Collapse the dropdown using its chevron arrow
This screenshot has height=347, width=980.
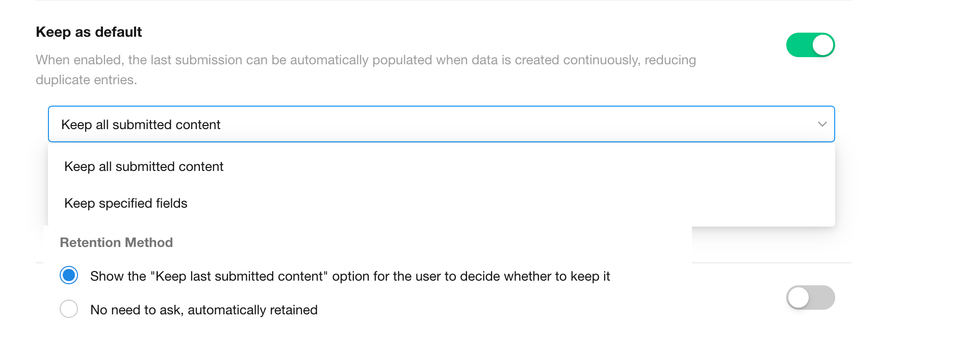(822, 124)
